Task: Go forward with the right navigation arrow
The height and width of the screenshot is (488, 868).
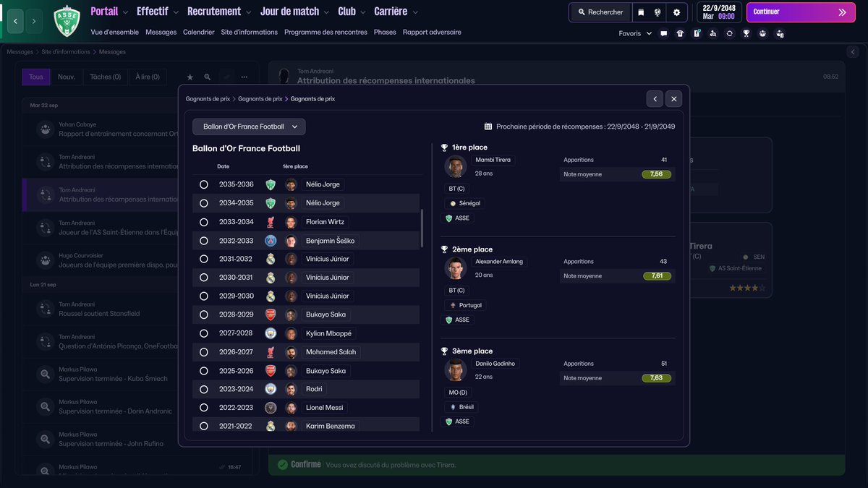Action: pyautogui.click(x=34, y=21)
